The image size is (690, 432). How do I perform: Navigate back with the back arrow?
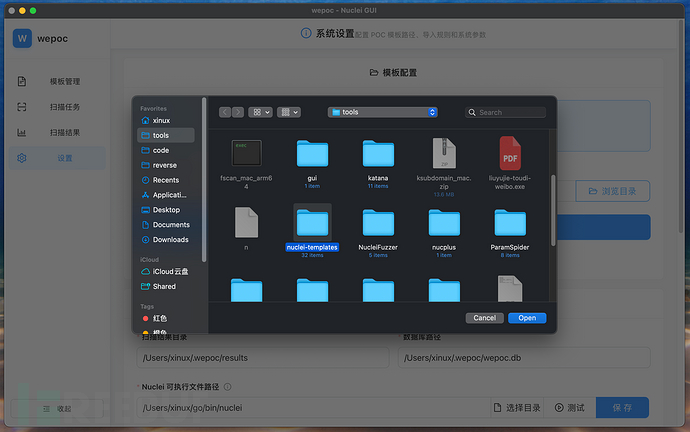click(x=225, y=112)
